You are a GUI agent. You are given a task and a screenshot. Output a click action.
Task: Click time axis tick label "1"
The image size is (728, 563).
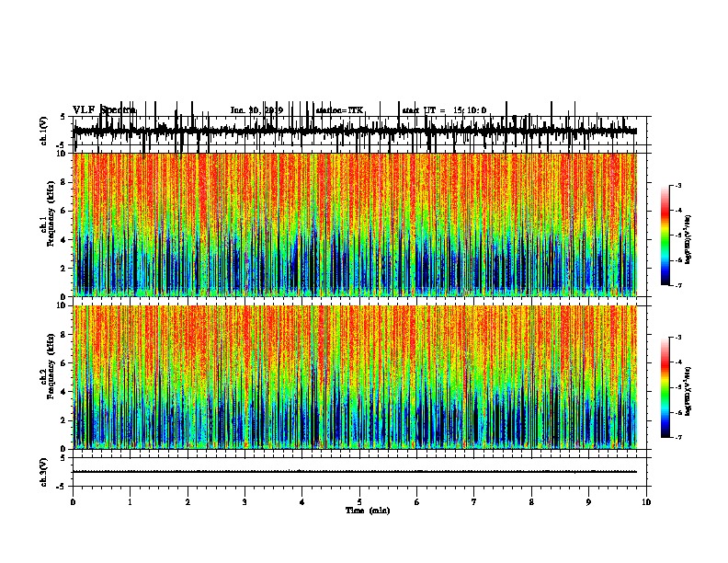[130, 502]
